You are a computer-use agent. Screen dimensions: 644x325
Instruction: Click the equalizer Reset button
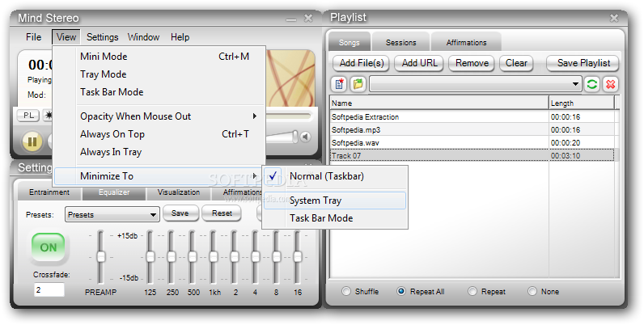click(x=222, y=213)
